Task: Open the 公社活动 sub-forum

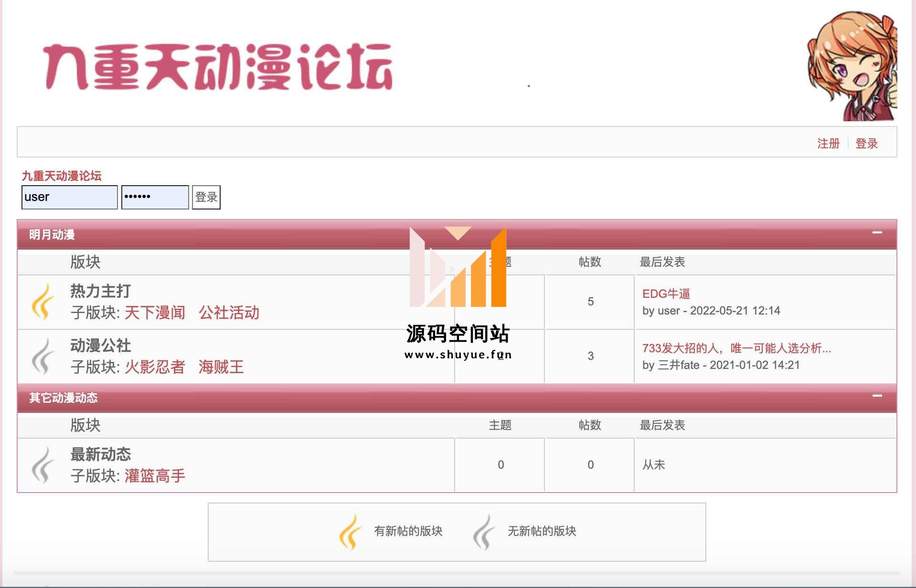Action: pos(229,313)
